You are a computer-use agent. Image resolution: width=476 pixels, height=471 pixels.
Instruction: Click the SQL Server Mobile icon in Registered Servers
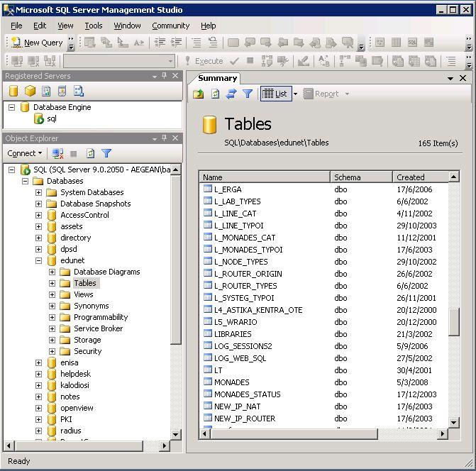click(62, 91)
